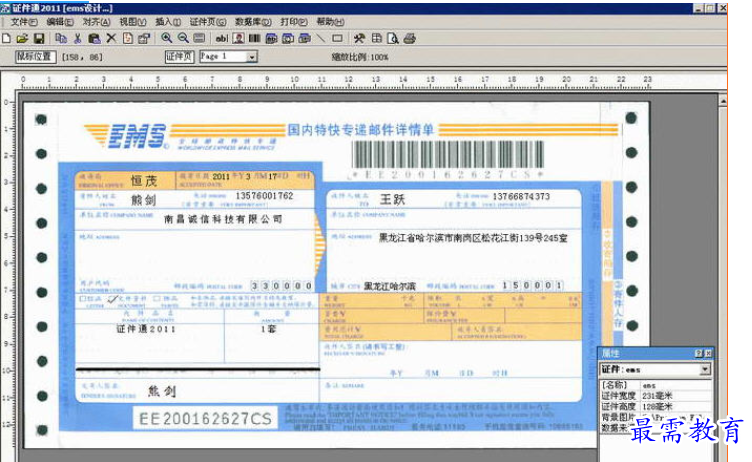Close the 属性 properties panel
Viewport: 752px width, 462px height.
tap(708, 354)
